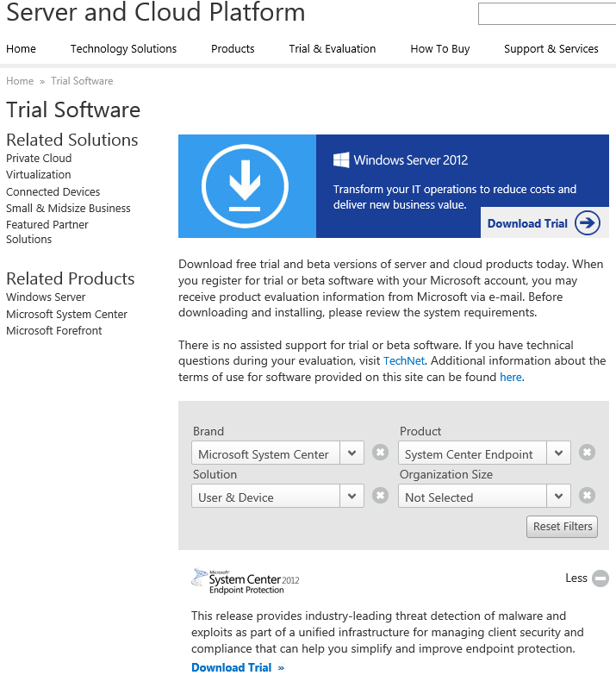
Task: Click the Windows logo beside Windows Server 2012
Action: click(341, 159)
